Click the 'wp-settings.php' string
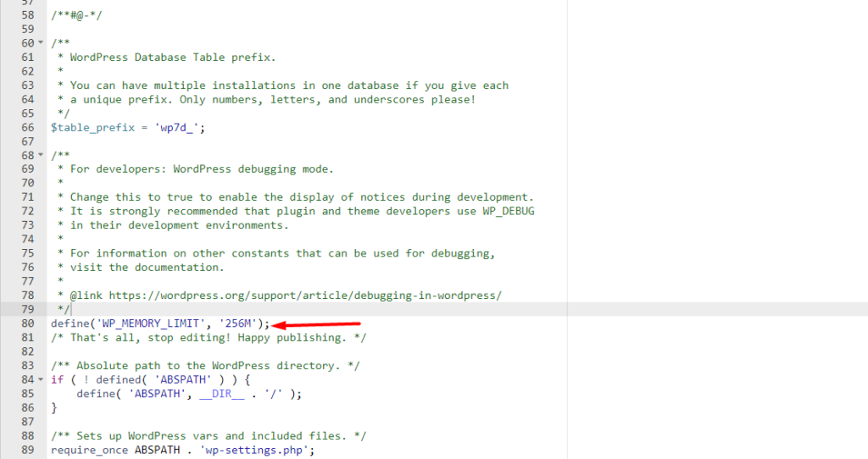 tap(254, 451)
